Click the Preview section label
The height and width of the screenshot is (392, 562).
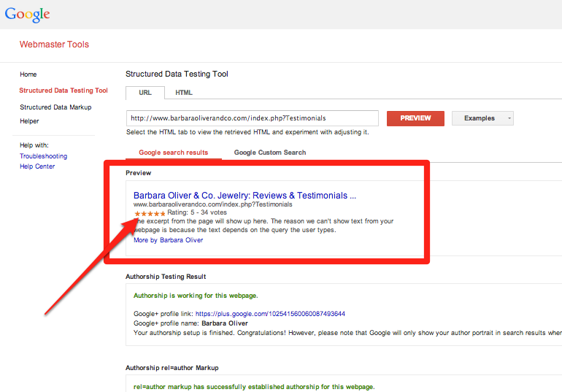tap(139, 173)
